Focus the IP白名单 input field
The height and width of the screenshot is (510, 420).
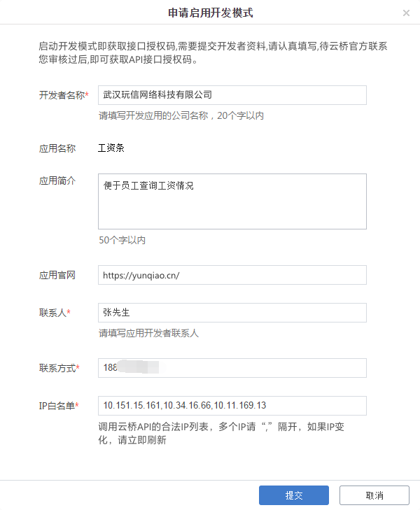(x=232, y=405)
